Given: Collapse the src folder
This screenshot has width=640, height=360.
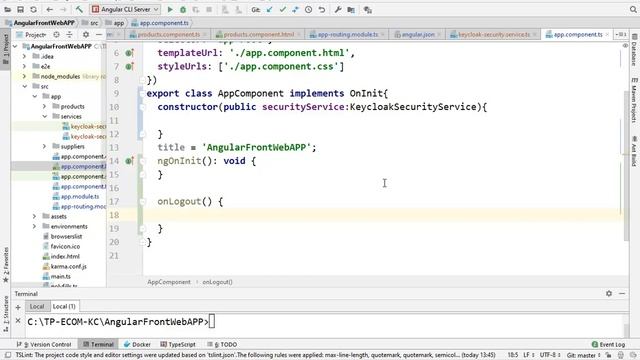Looking at the screenshot, I should tap(24, 86).
